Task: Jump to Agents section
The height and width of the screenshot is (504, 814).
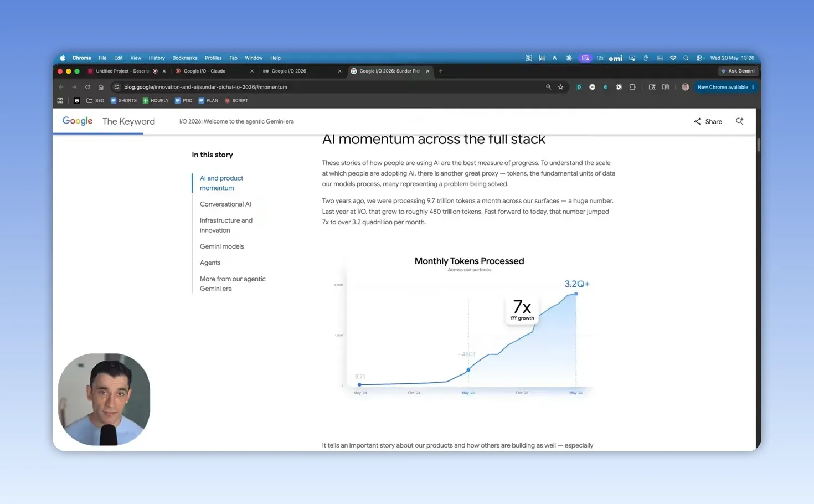Action: click(x=210, y=263)
